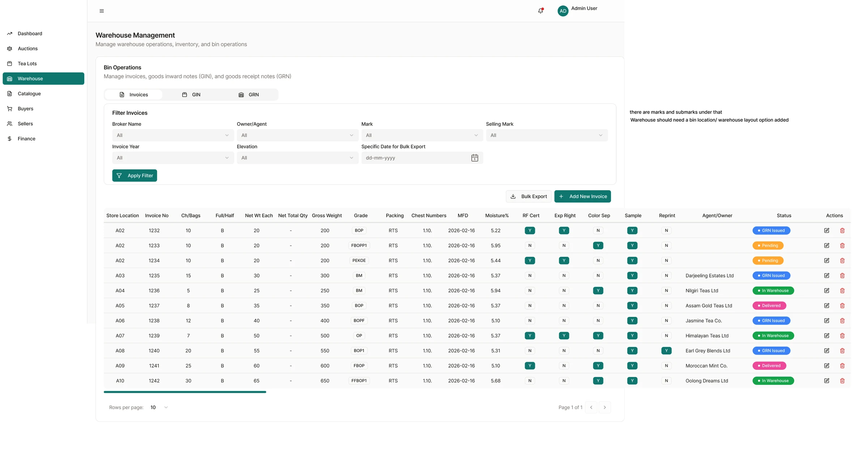Open the Broker Name dropdown
Image resolution: width=868 pixels, height=475 pixels.
pos(173,135)
